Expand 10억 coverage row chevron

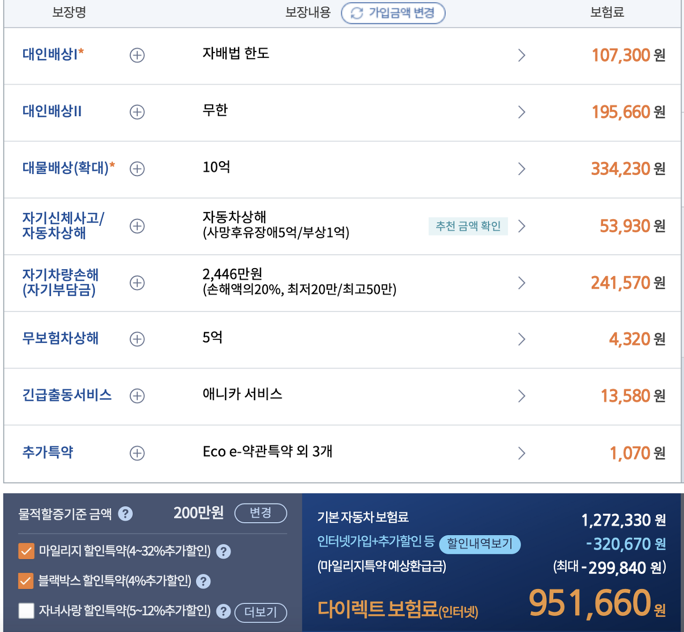click(x=521, y=169)
